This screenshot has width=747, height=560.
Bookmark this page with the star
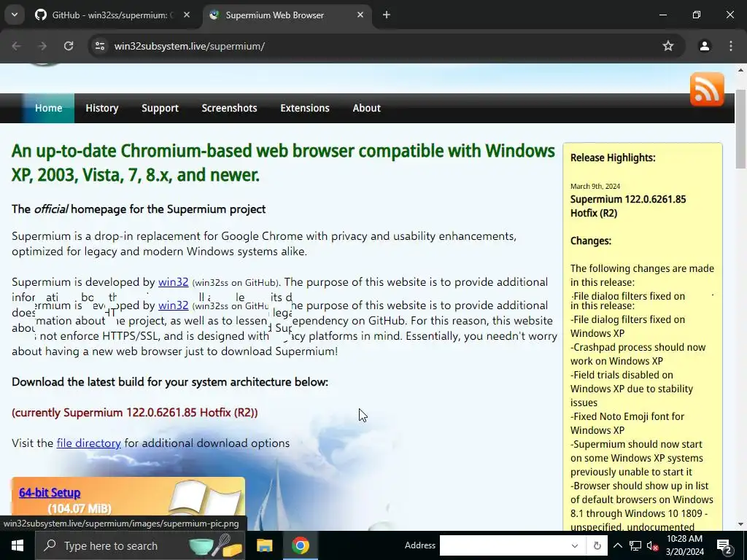[668, 46]
